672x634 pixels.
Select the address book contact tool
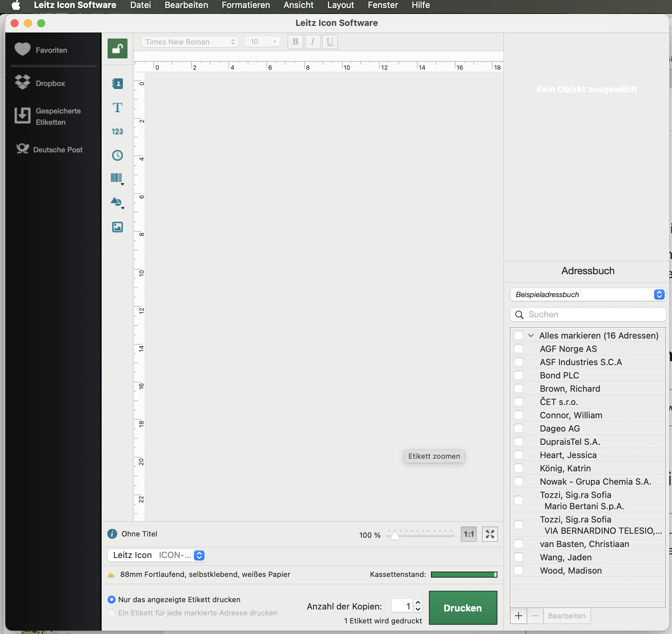[x=117, y=83]
